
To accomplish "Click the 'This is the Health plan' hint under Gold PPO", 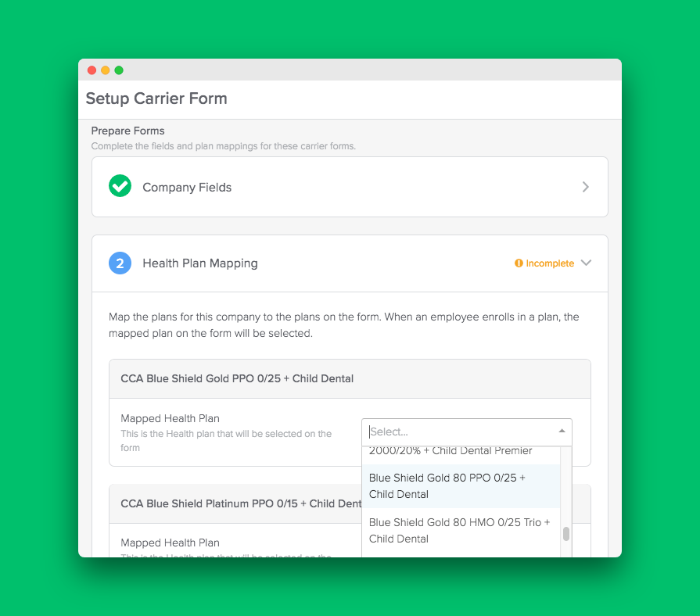I will pyautogui.click(x=226, y=441).
